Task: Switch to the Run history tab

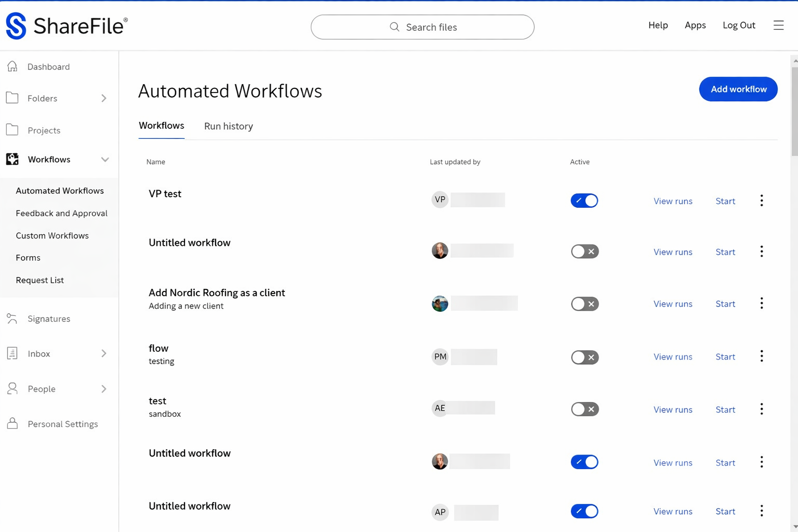Action: tap(228, 126)
